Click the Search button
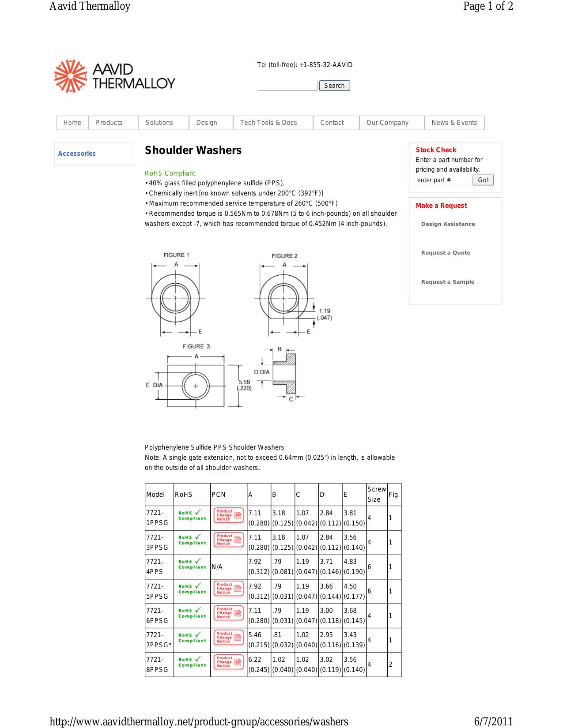 tap(334, 86)
